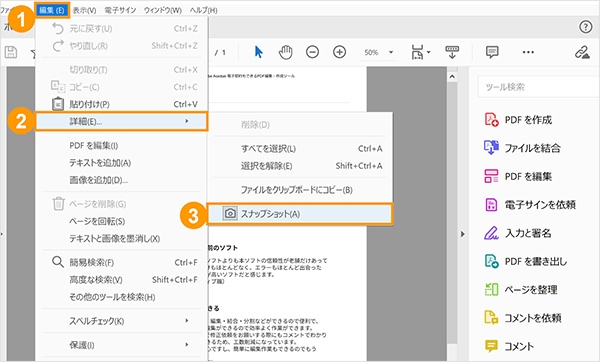Open the 編集(E) menu
This screenshot has height=362, width=600.
(x=52, y=10)
